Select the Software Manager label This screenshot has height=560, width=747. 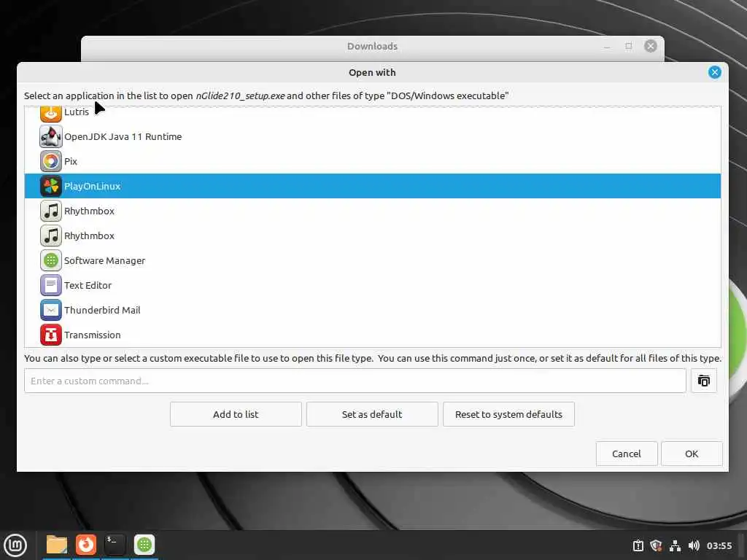(x=105, y=260)
